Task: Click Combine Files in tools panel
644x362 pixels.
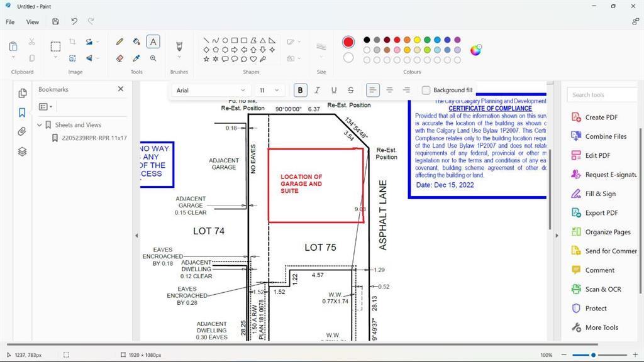Action: tap(605, 136)
